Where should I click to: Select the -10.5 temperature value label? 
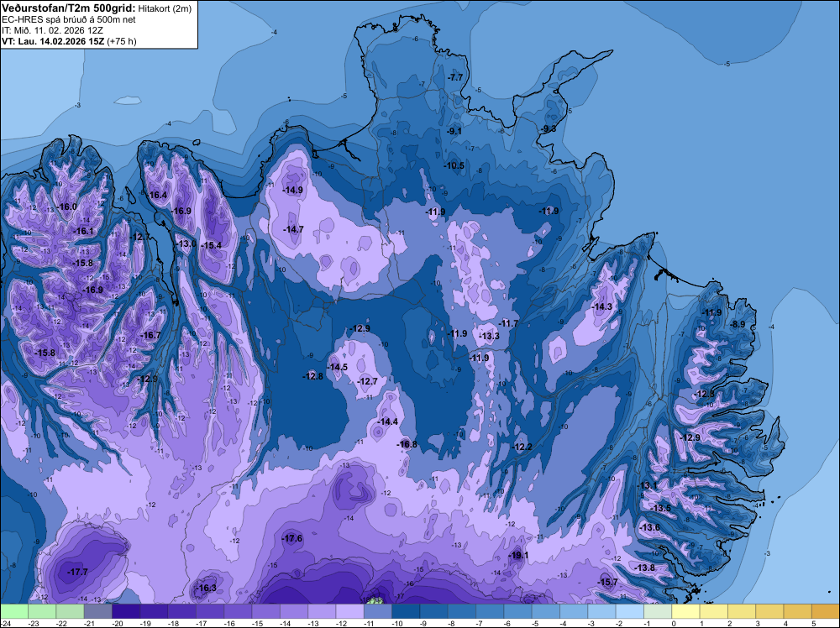[454, 165]
